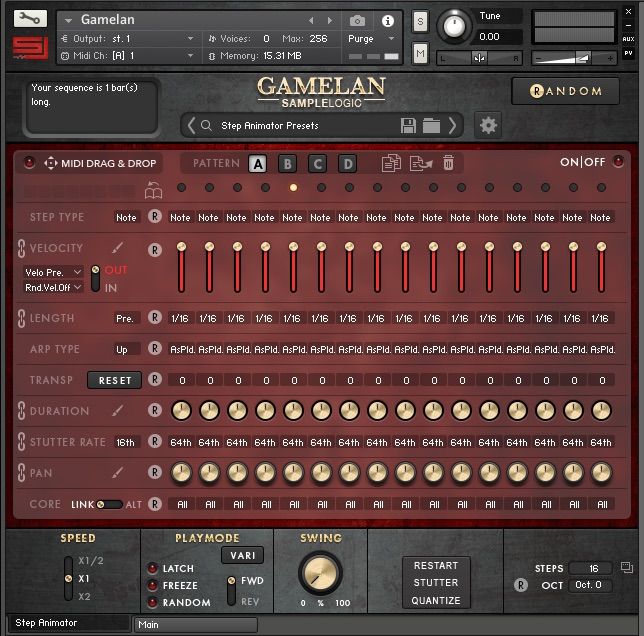644x636 pixels.
Task: Click the Speed X1/2 X1 X2 slider
Action: point(69,578)
